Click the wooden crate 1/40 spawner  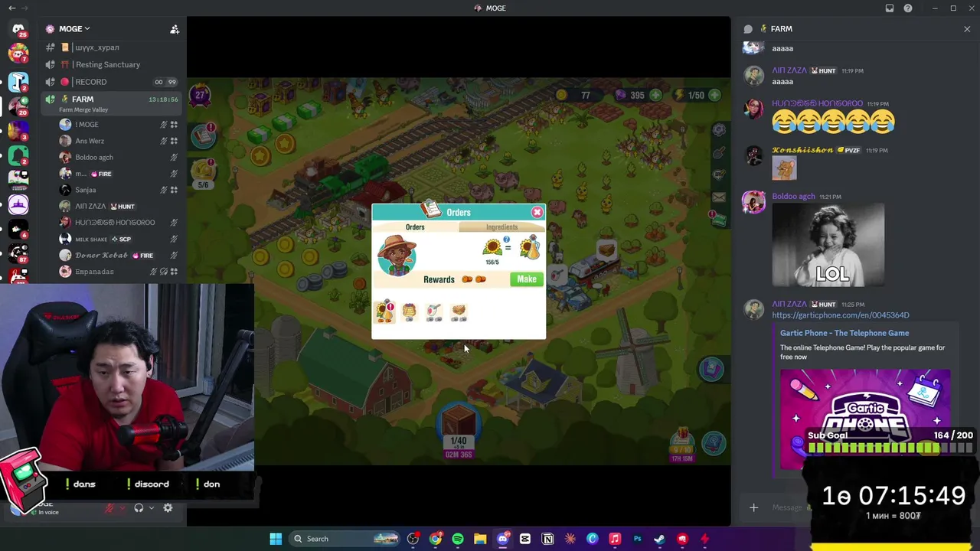pos(458,423)
